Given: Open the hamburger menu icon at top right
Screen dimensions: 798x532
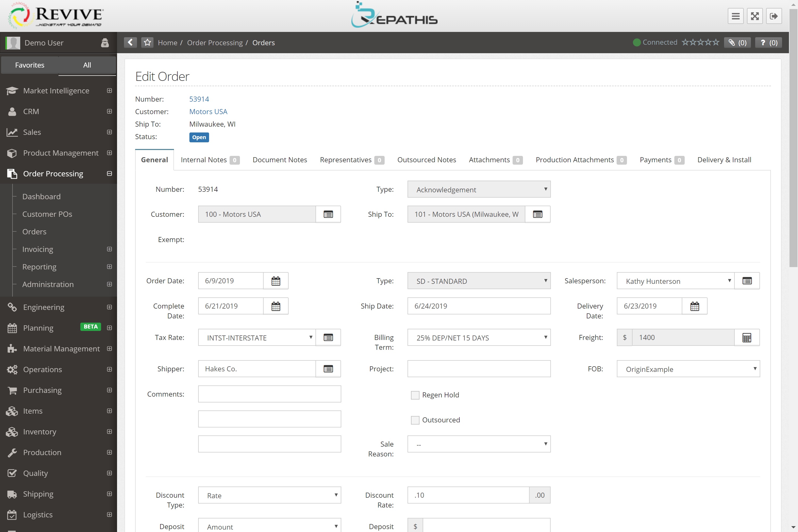Looking at the screenshot, I should 735,16.
